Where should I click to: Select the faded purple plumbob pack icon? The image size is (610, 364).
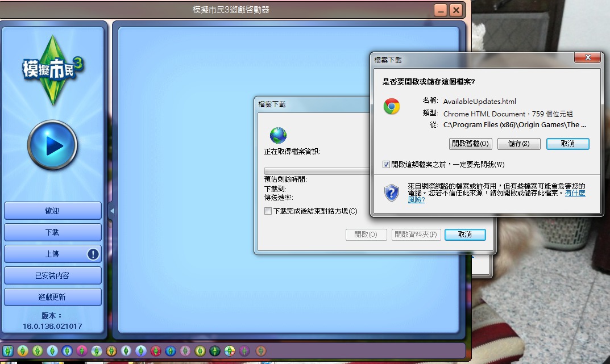(244, 351)
